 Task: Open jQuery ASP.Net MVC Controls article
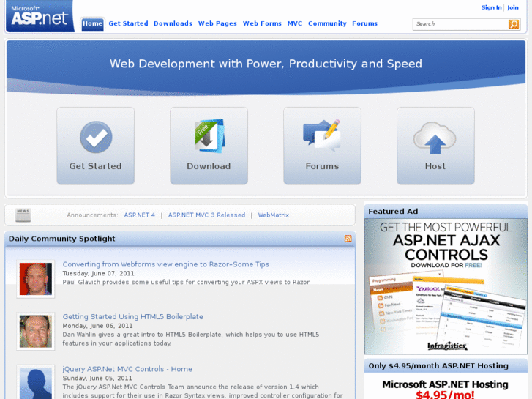[127, 369]
